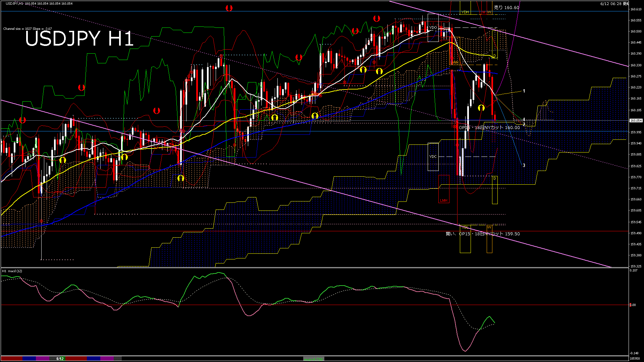Click the -0.148 MACD scale value
Viewport: 644px width, 362px height.
click(x=634, y=353)
